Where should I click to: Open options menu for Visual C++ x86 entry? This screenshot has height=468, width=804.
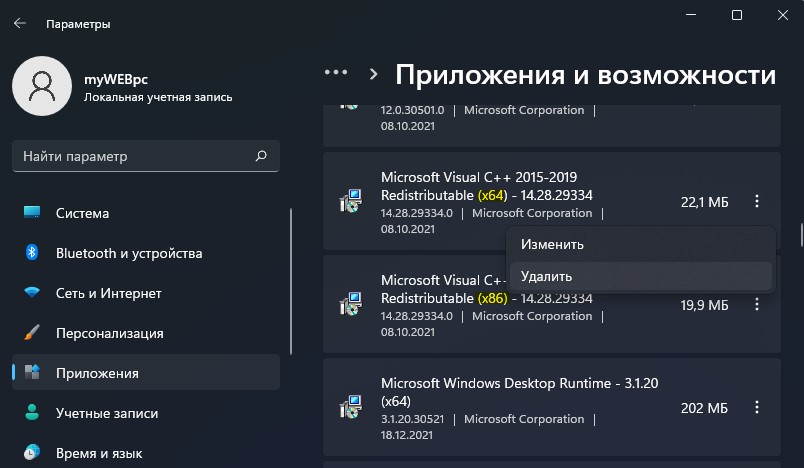[x=757, y=304]
